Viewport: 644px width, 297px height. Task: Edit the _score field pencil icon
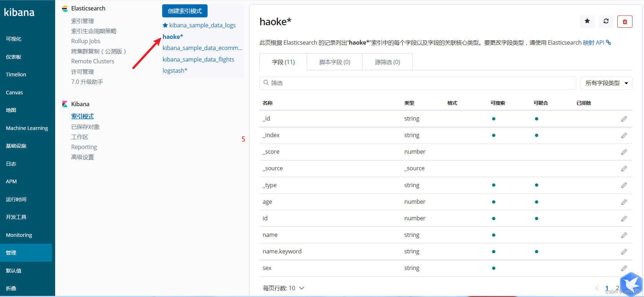624,152
